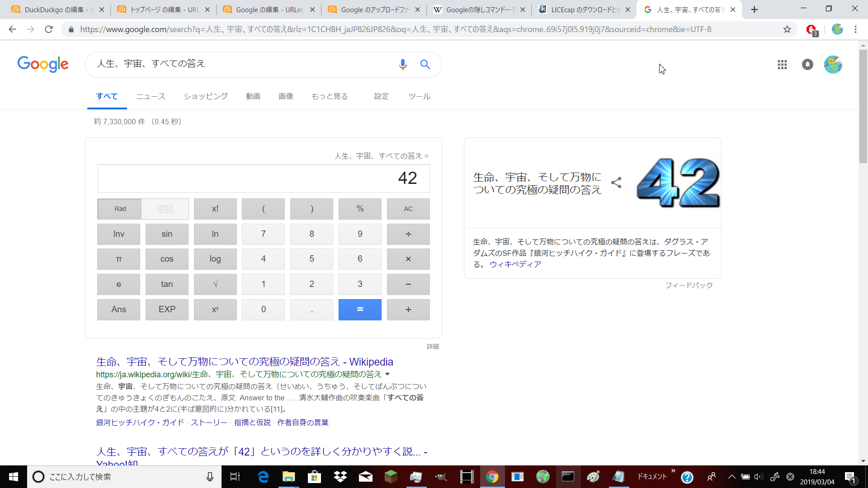Open 作者自身の言葉 sitelink
The height and width of the screenshot is (488, 868).
click(x=303, y=422)
